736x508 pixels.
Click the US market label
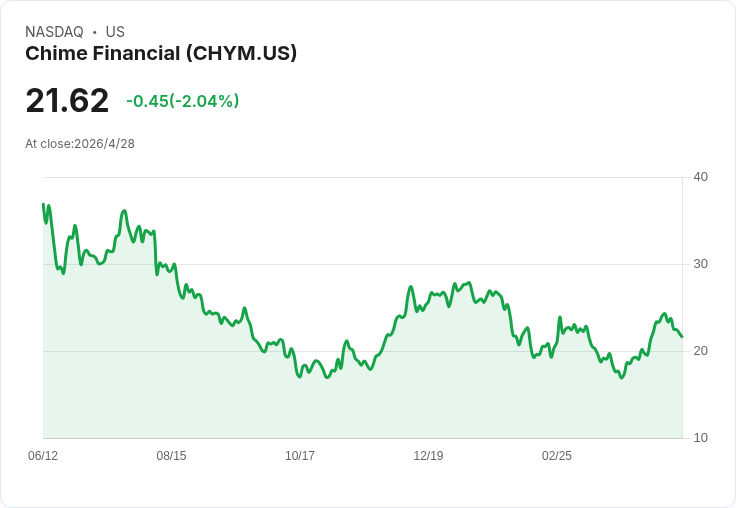(x=115, y=32)
